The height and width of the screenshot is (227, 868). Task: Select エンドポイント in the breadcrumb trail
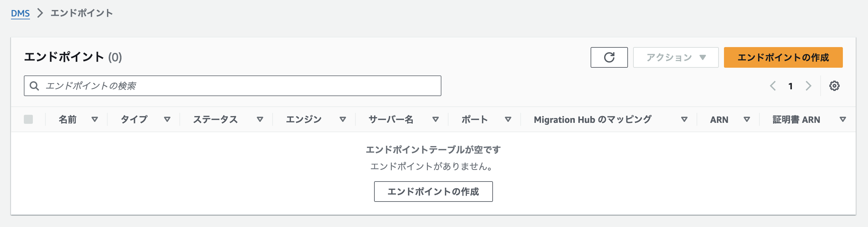coord(82,13)
